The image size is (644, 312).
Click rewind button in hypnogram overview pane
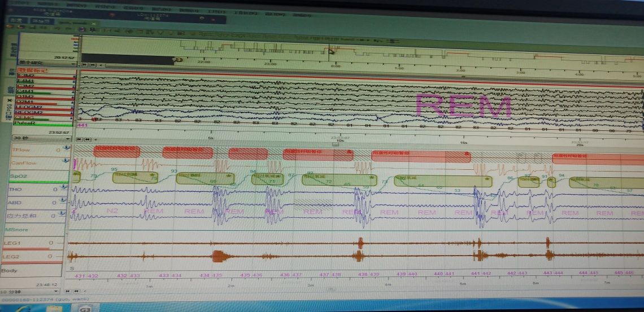pyautogui.click(x=93, y=65)
